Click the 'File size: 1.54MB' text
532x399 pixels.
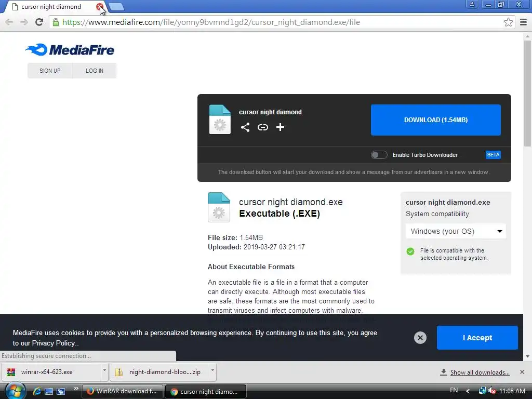tap(235, 237)
